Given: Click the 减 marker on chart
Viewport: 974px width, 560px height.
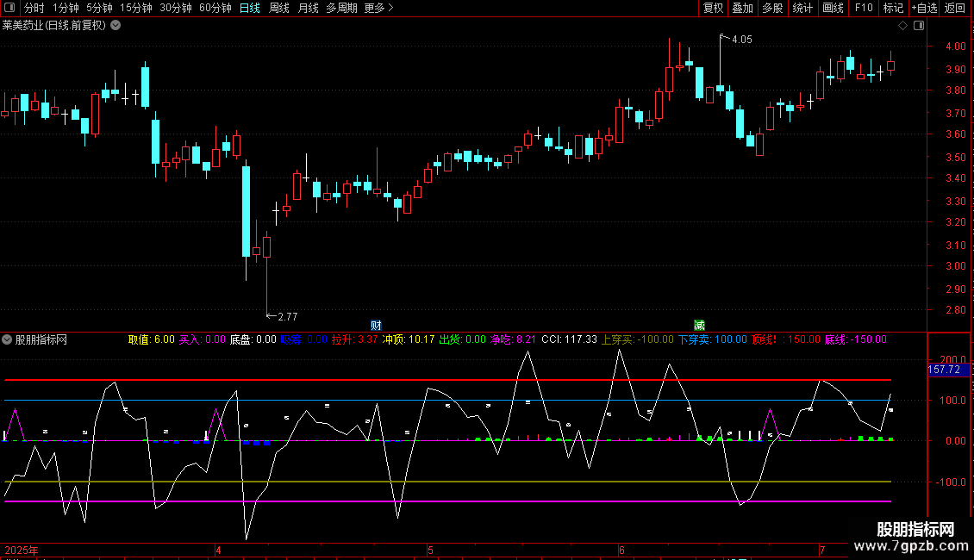Looking at the screenshot, I should click(699, 326).
